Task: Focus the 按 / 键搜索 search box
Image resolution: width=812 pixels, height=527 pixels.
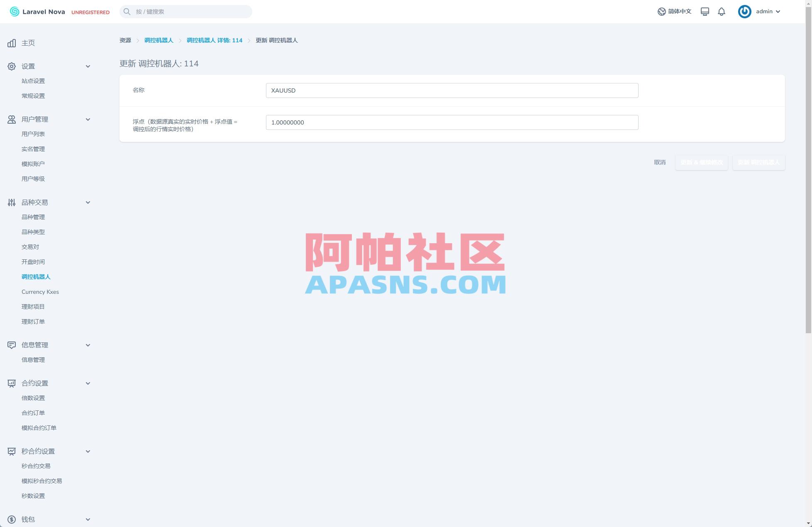Action: [x=185, y=11]
